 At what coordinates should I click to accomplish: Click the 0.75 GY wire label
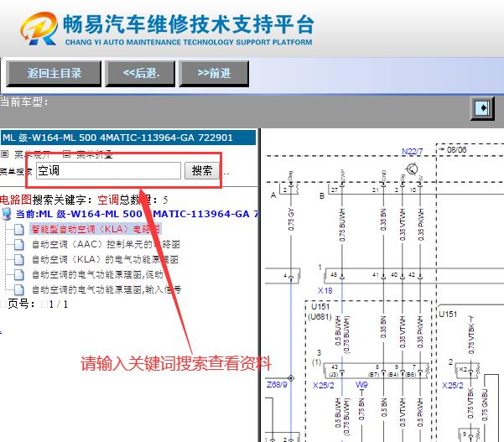(x=291, y=219)
